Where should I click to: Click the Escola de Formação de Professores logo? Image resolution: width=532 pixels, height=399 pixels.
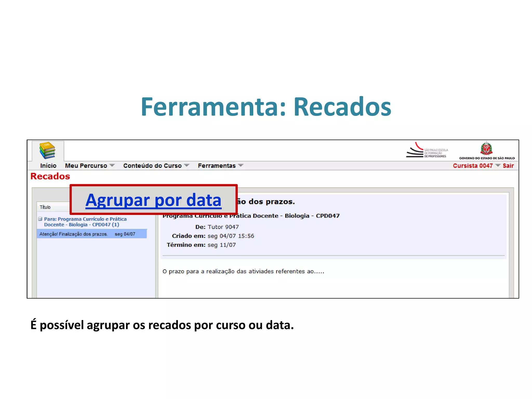[427, 150]
